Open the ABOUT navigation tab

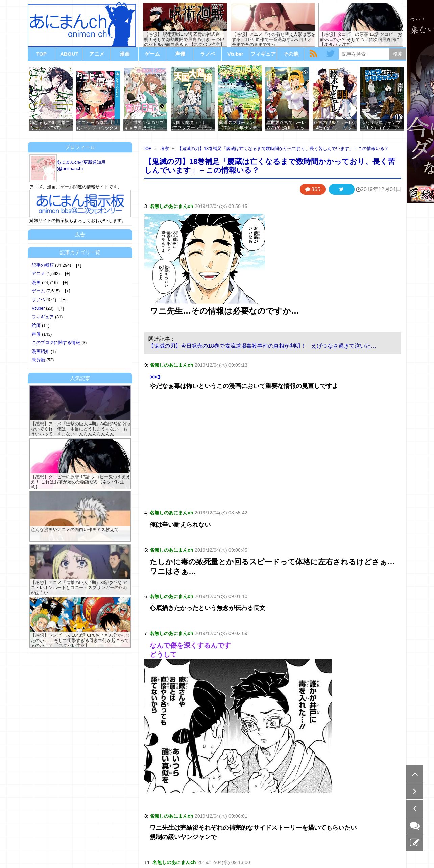click(x=69, y=54)
